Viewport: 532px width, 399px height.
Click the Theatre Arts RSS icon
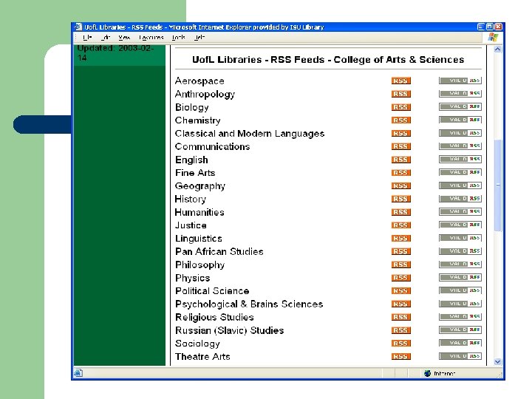click(400, 356)
